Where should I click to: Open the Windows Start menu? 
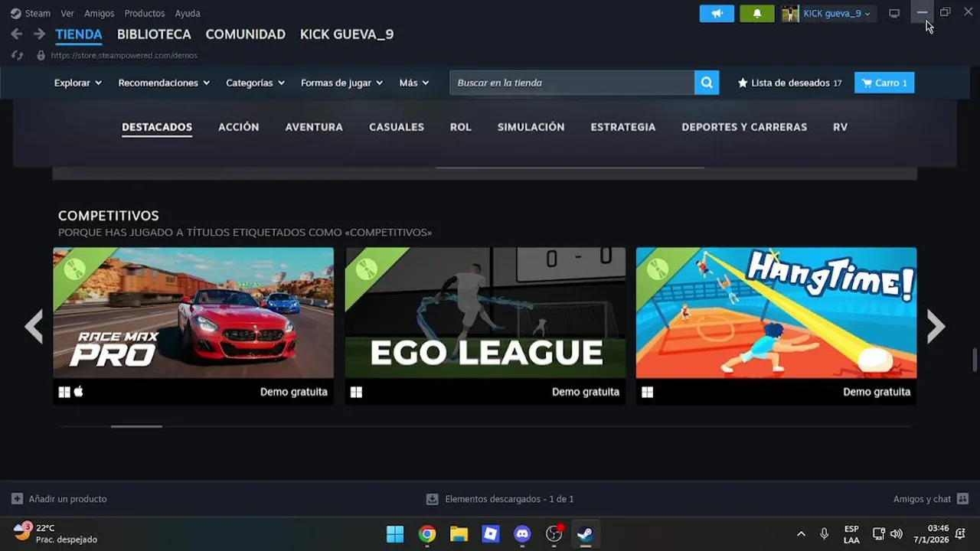(395, 534)
